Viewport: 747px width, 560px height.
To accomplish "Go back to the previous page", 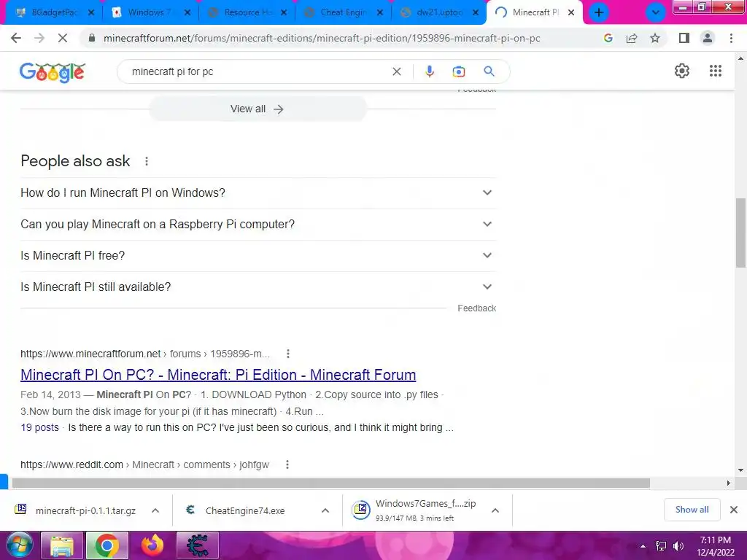I will [x=16, y=38].
